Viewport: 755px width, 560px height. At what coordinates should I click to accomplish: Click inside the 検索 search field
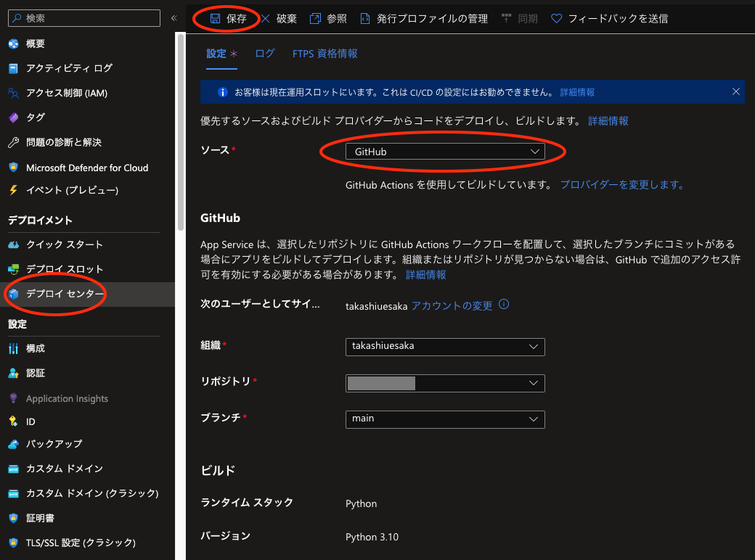pyautogui.click(x=83, y=17)
